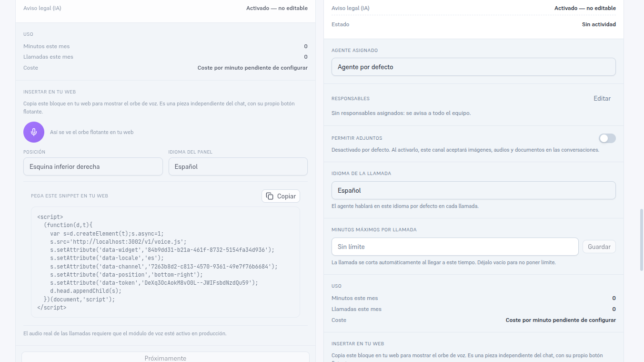Screen dimensions: 644x362
Task: Click the 'd.head.appendChild(s);' code line
Action: pos(86,291)
